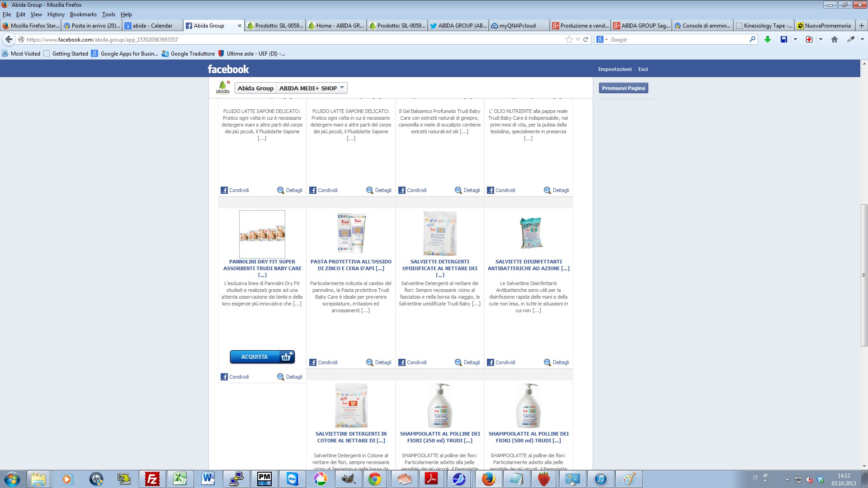Click the system clock showing 14:12

click(x=844, y=476)
